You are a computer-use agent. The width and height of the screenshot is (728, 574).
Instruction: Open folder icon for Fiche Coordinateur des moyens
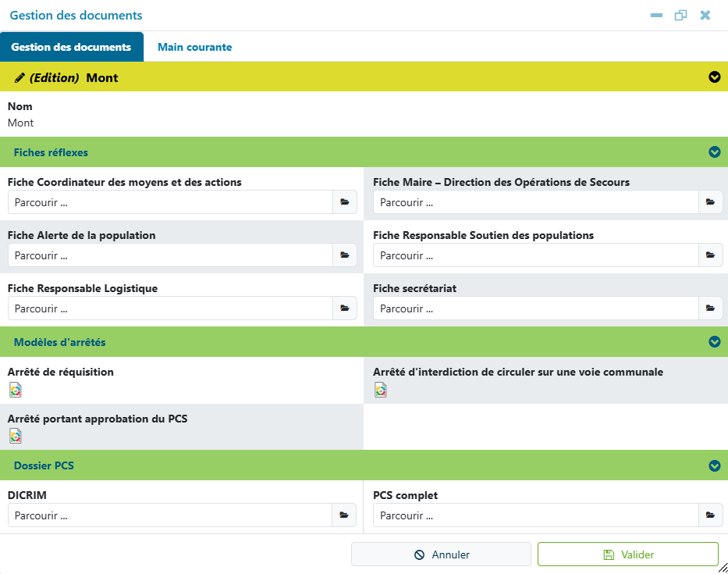(345, 202)
